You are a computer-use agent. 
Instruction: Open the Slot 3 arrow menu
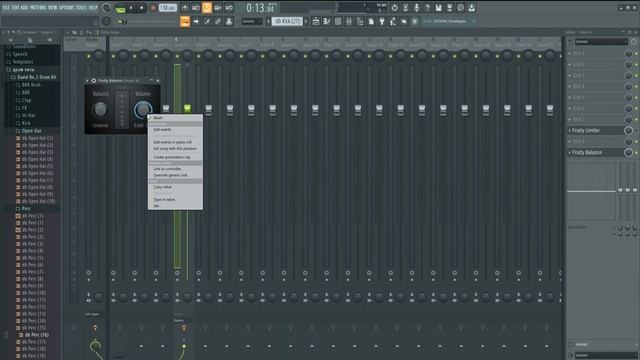pyautogui.click(x=570, y=76)
